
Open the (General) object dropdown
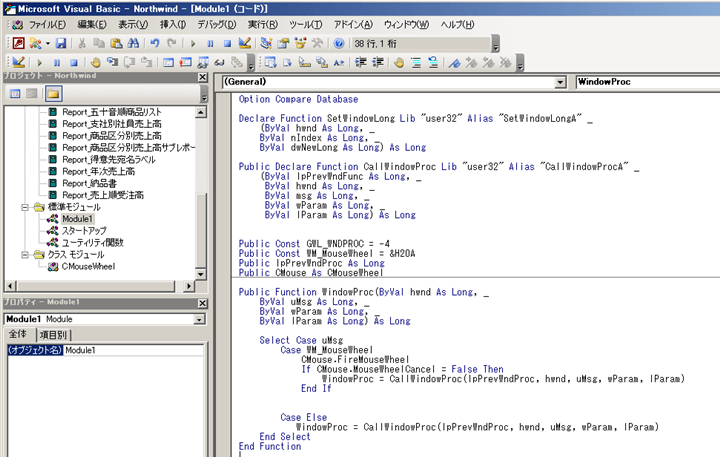(558, 80)
